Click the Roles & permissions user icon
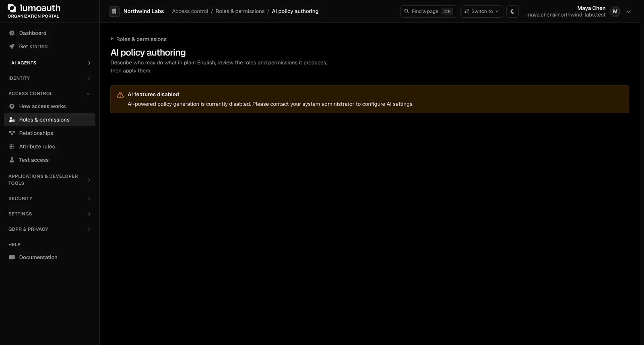The image size is (644, 345). 12,120
